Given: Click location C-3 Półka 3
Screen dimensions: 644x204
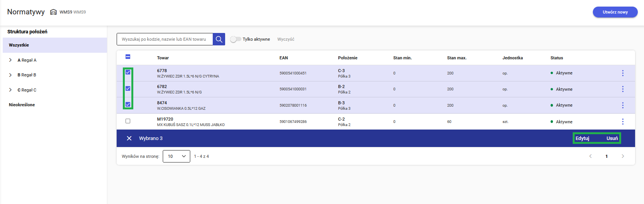Looking at the screenshot, I should pos(344,73).
